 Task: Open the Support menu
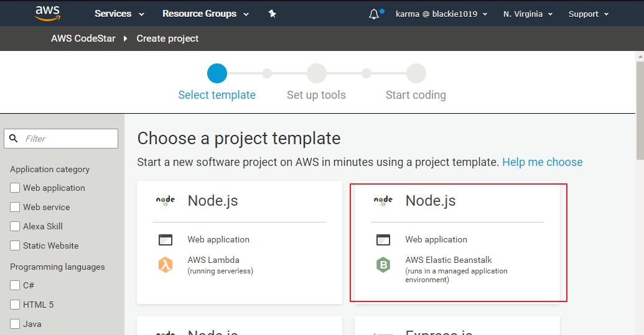click(589, 14)
